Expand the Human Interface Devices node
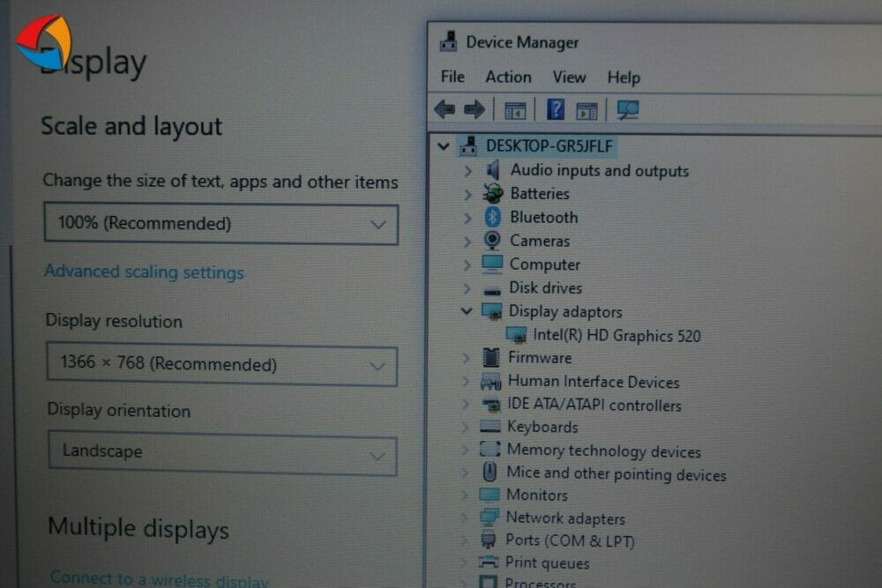Viewport: 882px width, 588px height. (465, 381)
